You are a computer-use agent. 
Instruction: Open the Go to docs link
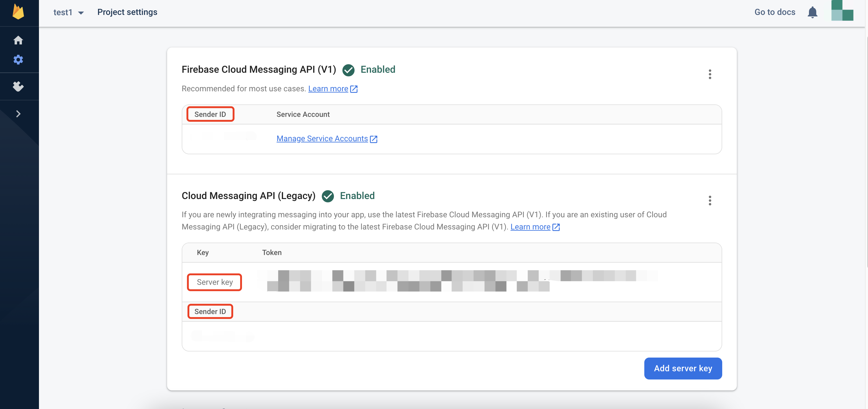click(775, 12)
